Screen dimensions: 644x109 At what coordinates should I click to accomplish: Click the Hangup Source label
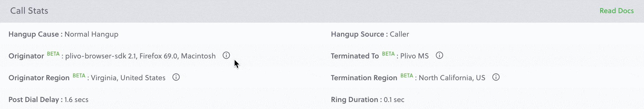click(x=357, y=34)
